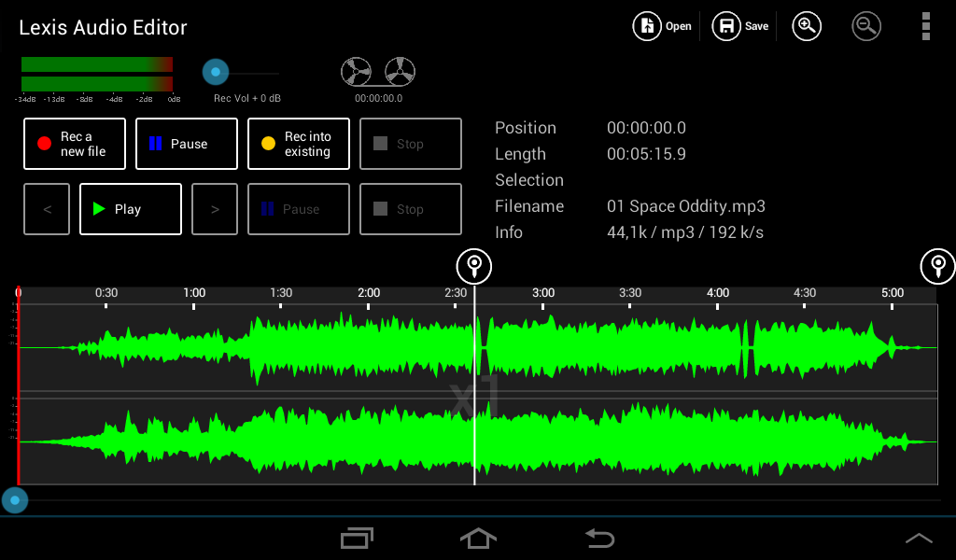Open the three-dot overflow menu
Screen dimensions: 956x560
tap(925, 26)
